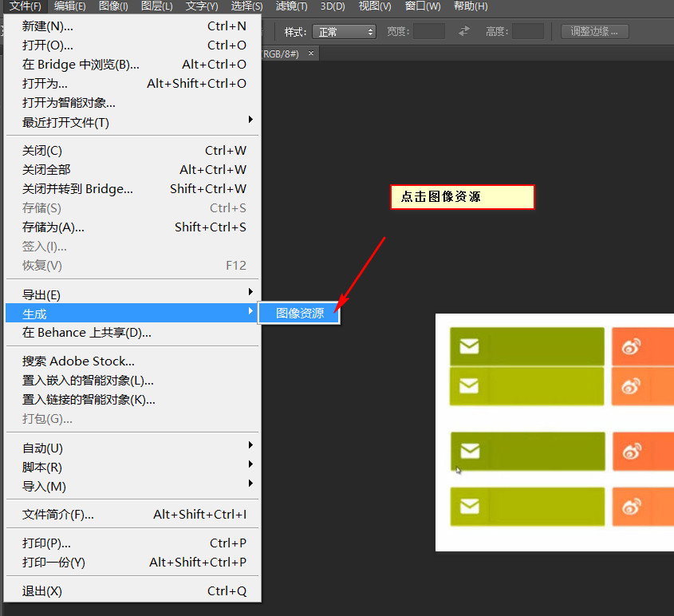
Task: Click the Weibo icon in bottom-most orange button
Action: click(632, 507)
